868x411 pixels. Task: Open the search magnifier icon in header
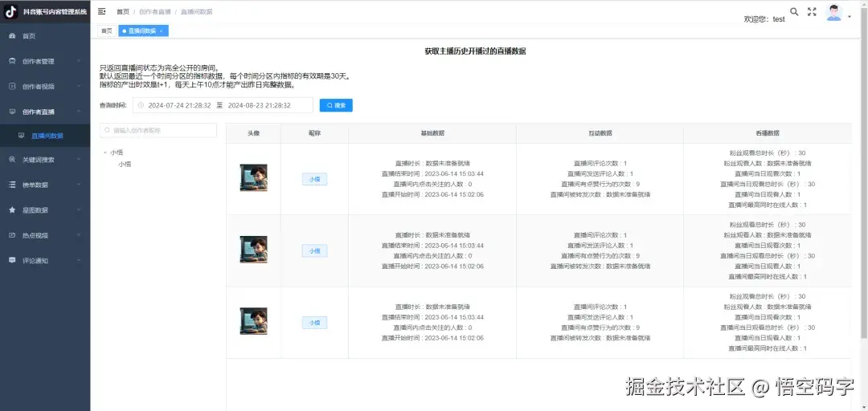click(794, 11)
